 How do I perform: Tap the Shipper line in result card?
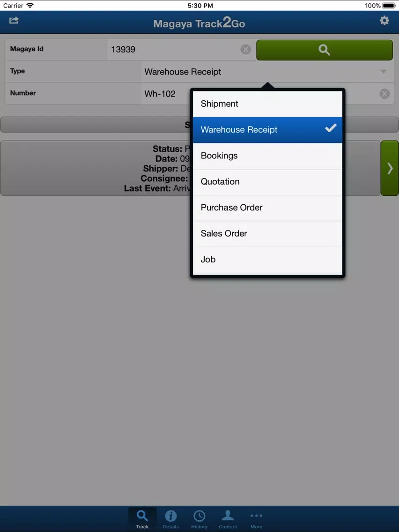tap(167, 169)
